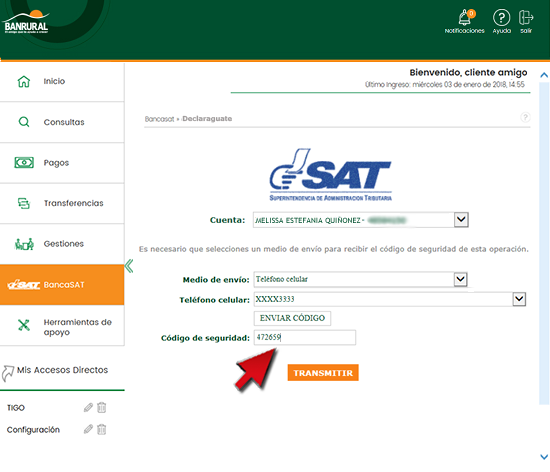Delete the TIGO shortcut with trash icon
The image size is (550, 472).
(101, 407)
